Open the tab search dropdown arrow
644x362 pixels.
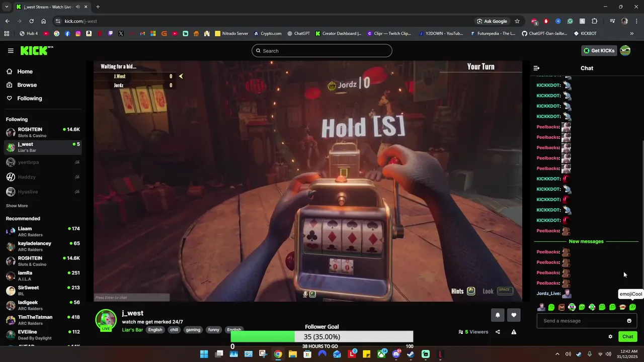pyautogui.click(x=7, y=7)
